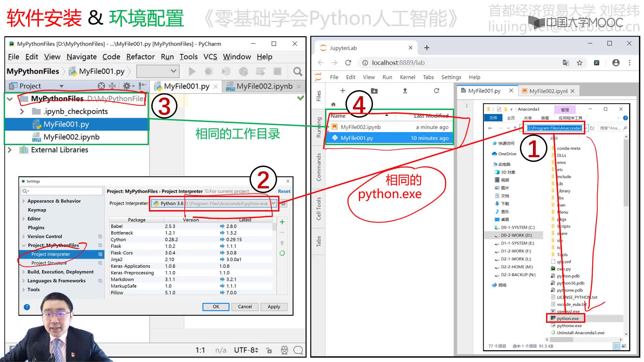The height and width of the screenshot is (362, 644).
Task: Click the green plus to add package
Action: (282, 222)
